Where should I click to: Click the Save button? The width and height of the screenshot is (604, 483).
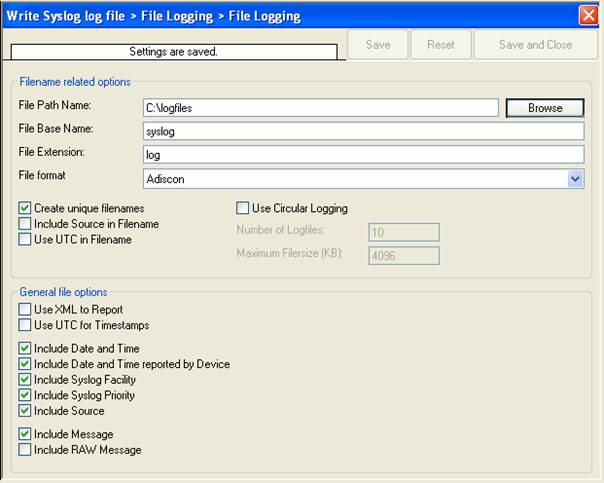tap(378, 45)
